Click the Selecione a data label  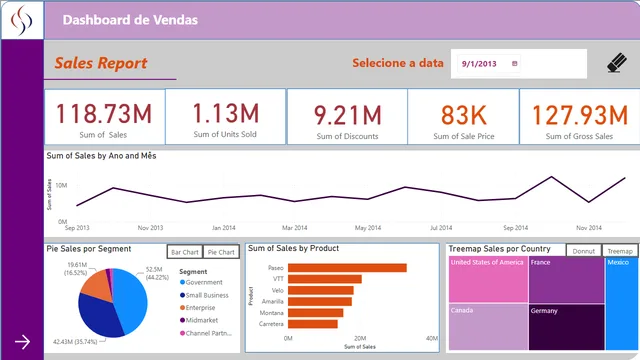pos(398,63)
